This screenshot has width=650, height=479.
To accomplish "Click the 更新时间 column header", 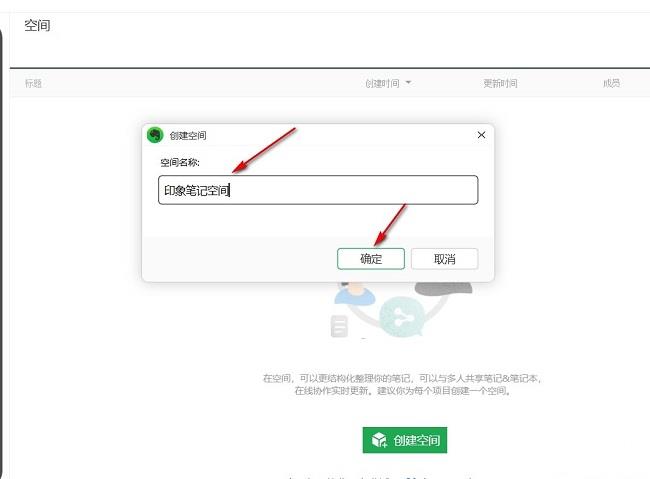I will [500, 83].
